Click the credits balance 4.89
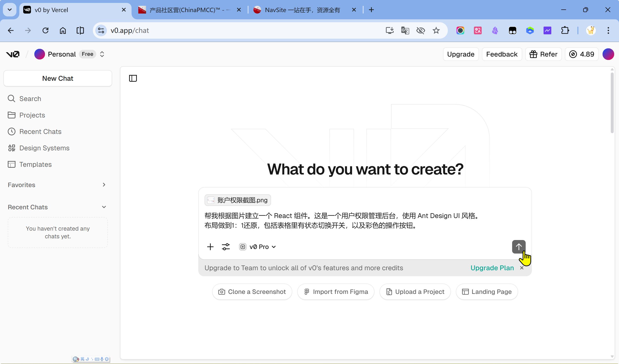The image size is (619, 364). [582, 54]
